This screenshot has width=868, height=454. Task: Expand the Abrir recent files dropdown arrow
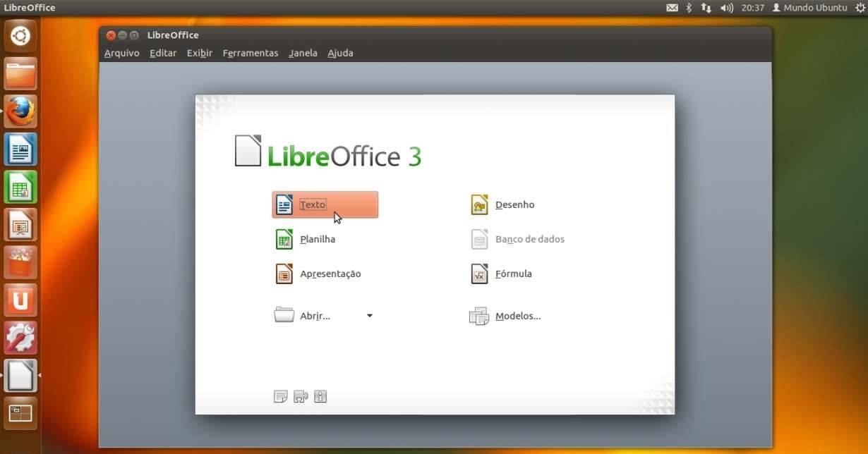tap(369, 317)
